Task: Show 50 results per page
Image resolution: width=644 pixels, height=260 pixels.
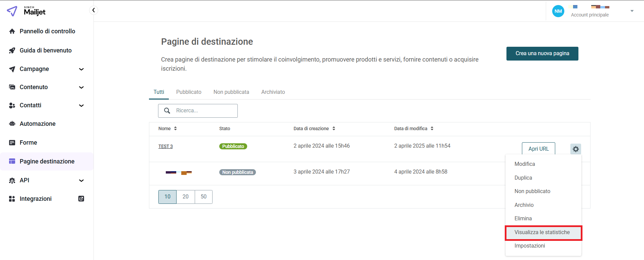Action: pyautogui.click(x=203, y=197)
